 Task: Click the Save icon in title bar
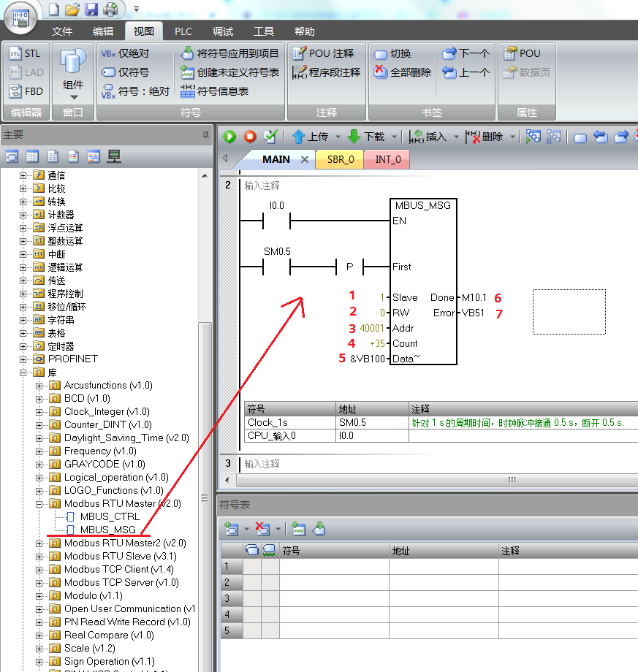[91, 9]
